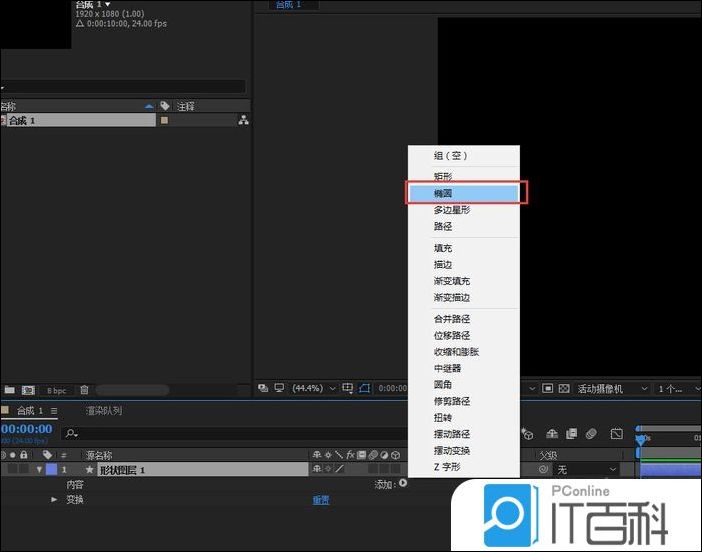Click the motion blur icon in timeline
Viewport: 702px width, 552px height.
pos(591,434)
